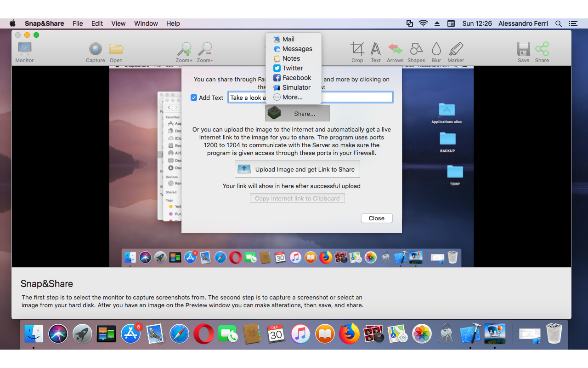Open the Snap&Share application menu
The image size is (588, 368).
click(45, 23)
